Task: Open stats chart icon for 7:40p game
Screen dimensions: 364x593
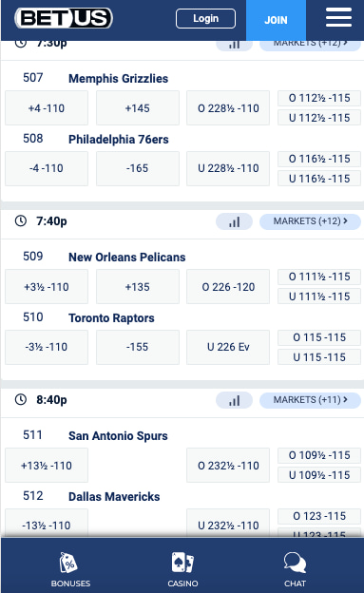Action: pos(234,221)
